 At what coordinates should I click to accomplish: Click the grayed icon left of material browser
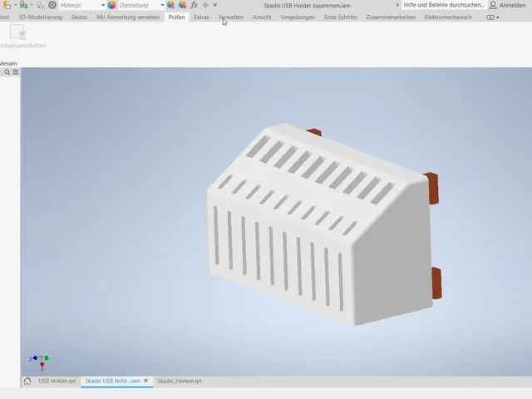41,5
